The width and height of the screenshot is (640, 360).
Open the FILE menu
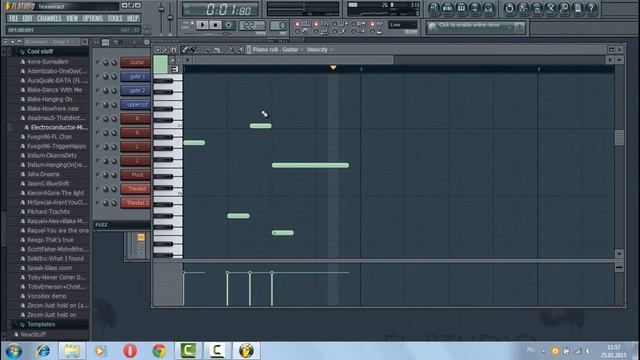coord(13,18)
